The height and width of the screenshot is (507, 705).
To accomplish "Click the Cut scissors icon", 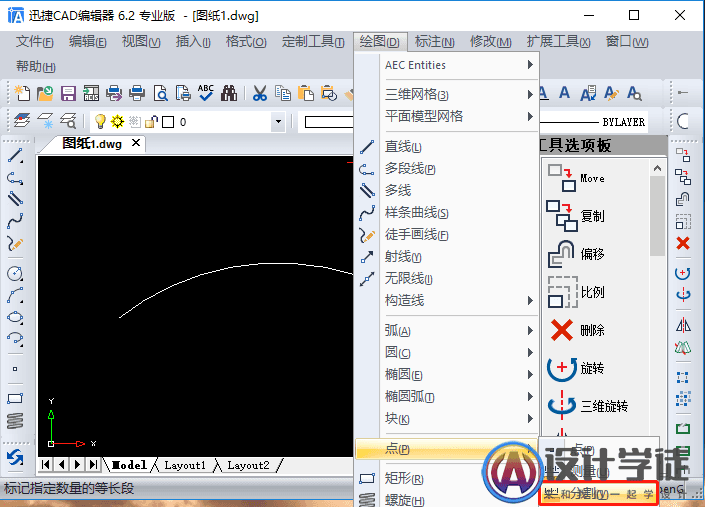I will coord(259,93).
